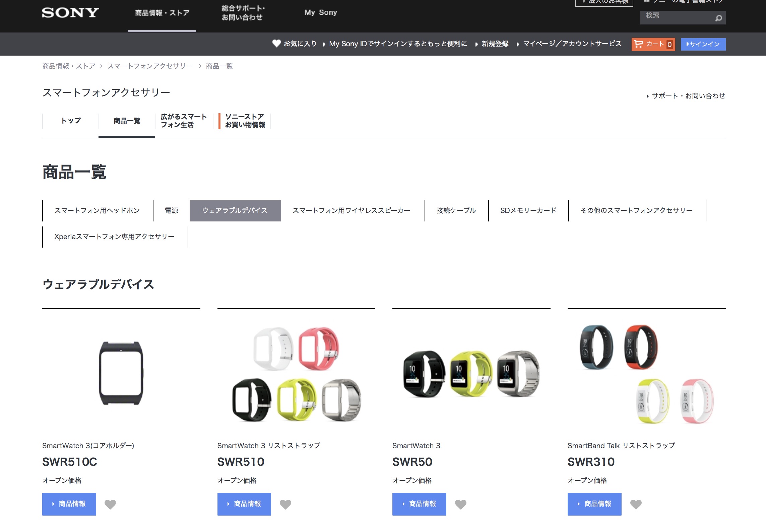Select スマートフォン用ヘッドホン category
766x532 pixels.
pos(97,210)
